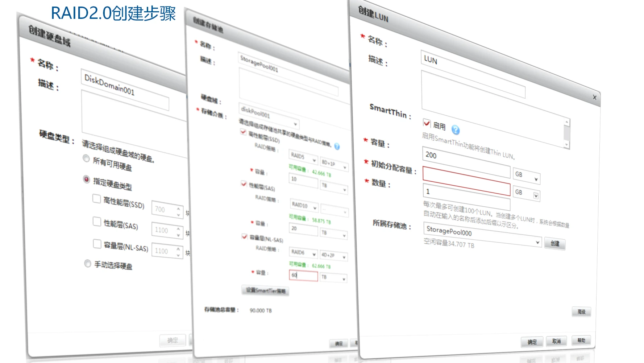This screenshot has width=644, height=363.
Task: Enable the 高性能层(SSD) checkbox in 创建硬盘域
Action: 96,199
